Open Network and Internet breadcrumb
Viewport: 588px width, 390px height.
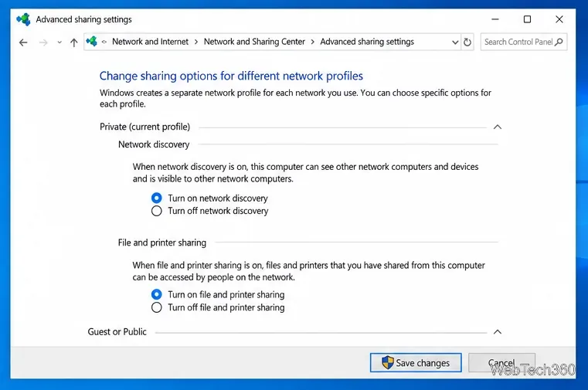coord(150,42)
